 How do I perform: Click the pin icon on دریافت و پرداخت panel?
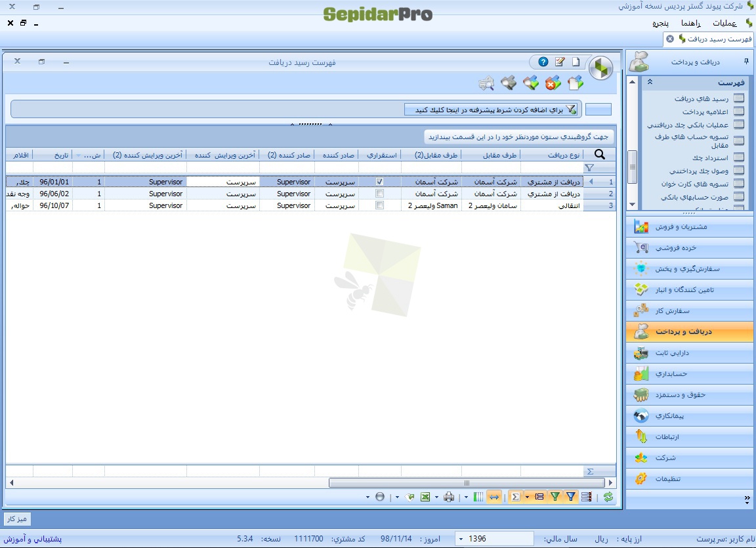[746, 62]
